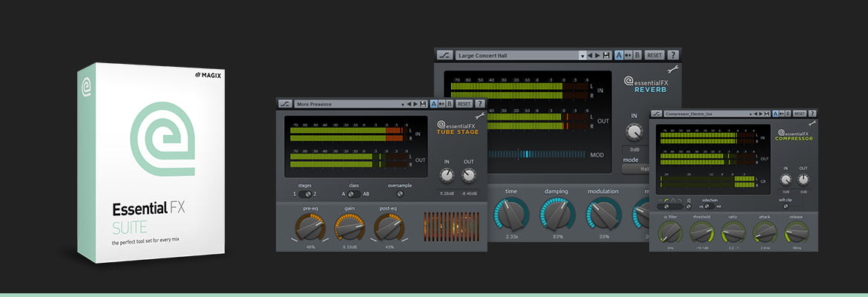Image resolution: width=868 pixels, height=297 pixels.
Task: Open help question mark in Tube Stage
Action: pos(479,104)
